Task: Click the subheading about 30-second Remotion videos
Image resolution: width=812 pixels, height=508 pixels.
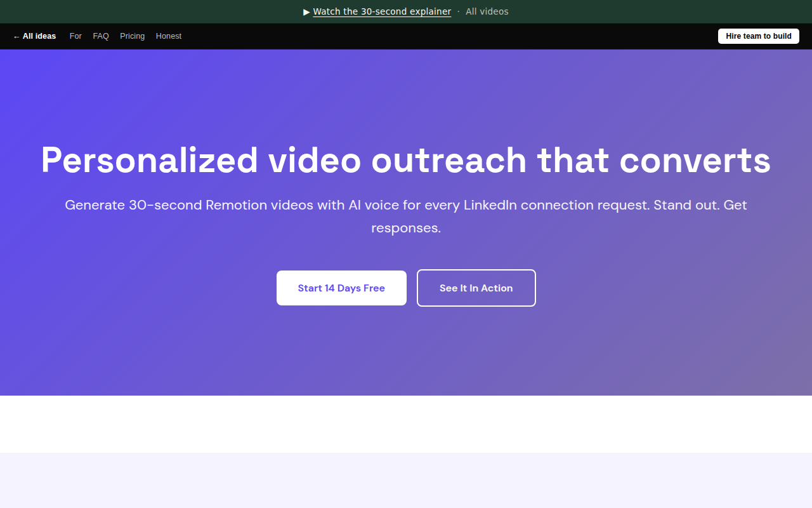Action: click(x=406, y=217)
